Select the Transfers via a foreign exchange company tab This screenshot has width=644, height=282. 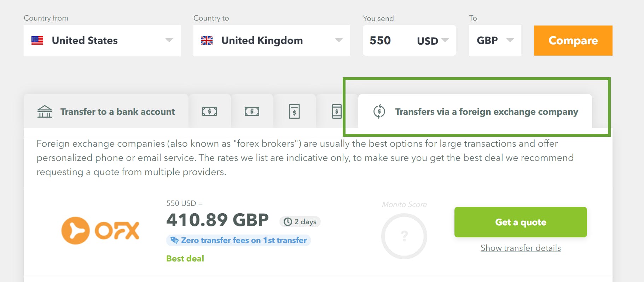tap(487, 111)
